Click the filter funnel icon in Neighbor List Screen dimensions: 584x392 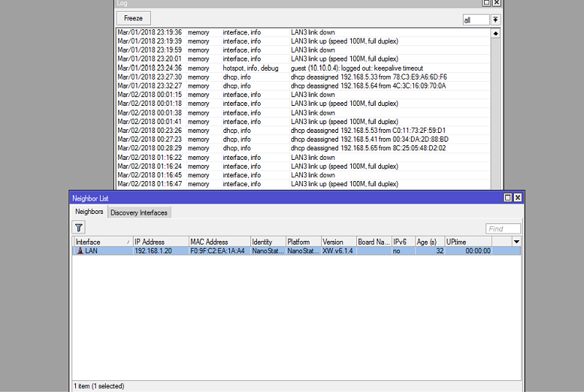[x=79, y=228]
